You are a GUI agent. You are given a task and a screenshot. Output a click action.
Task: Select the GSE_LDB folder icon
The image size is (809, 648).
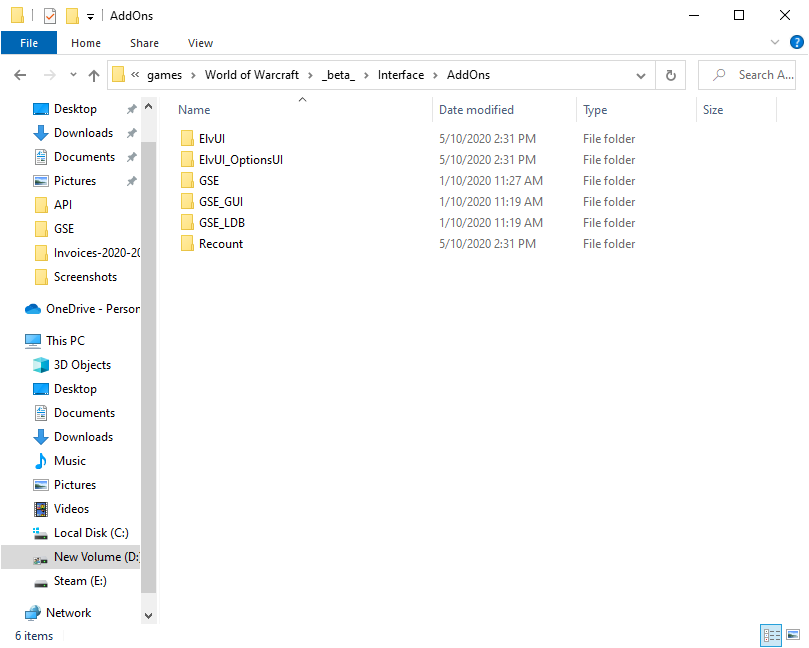[187, 223]
